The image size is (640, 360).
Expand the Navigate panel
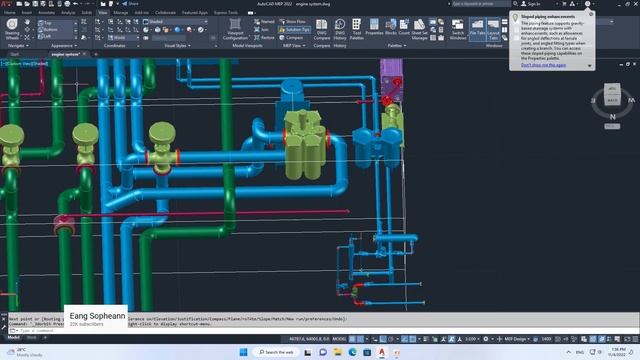18,46
